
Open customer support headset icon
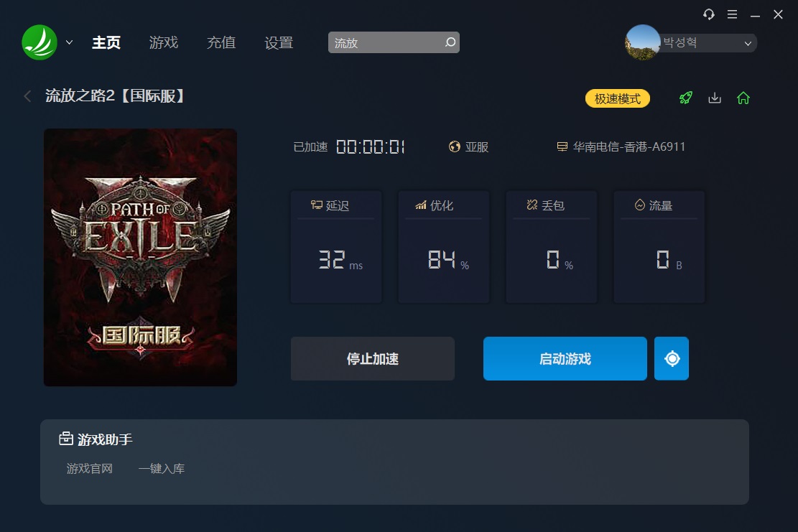(x=708, y=14)
